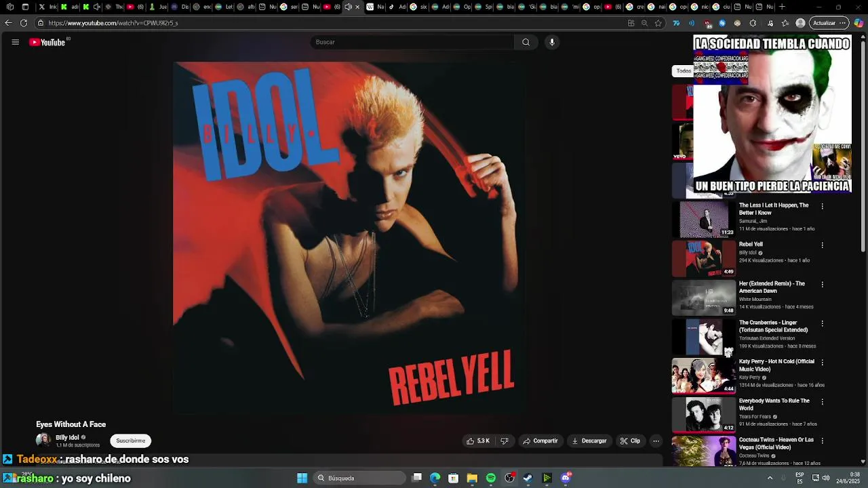The image size is (868, 488).
Task: Activate voice search microphone
Action: [x=552, y=42]
